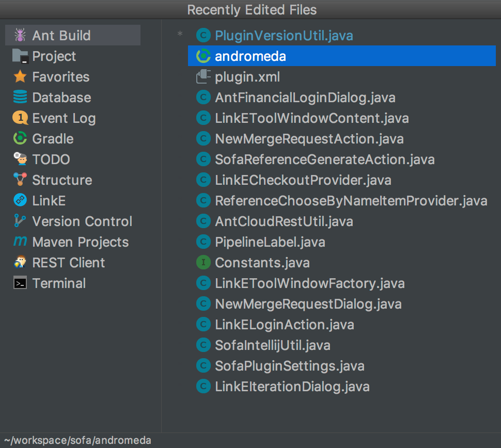Image resolution: width=501 pixels, height=448 pixels.
Task: Click the LinkE link icon
Action: [x=20, y=200]
